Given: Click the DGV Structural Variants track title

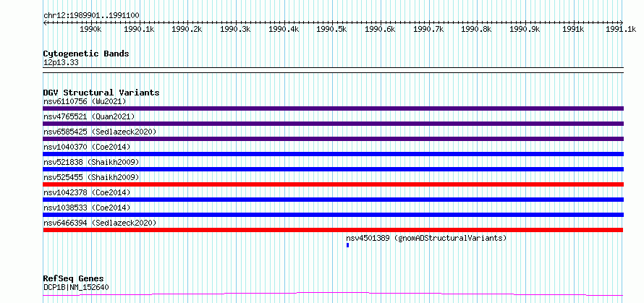Looking at the screenshot, I should pyautogui.click(x=101, y=93).
